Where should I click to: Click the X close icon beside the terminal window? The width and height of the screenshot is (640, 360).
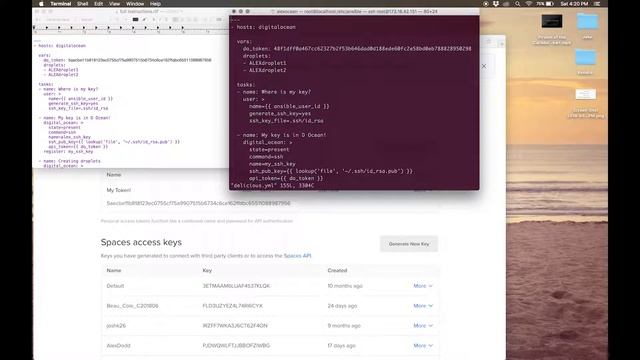[x=484, y=66]
